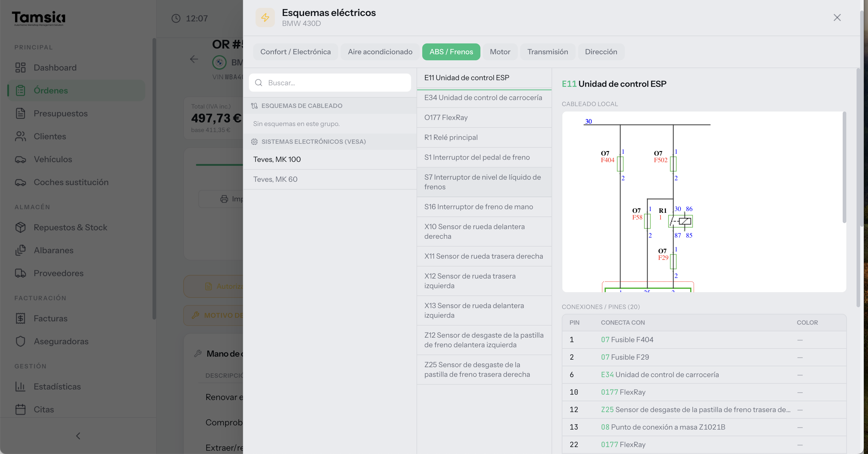Image resolution: width=868 pixels, height=454 pixels.
Task: Open the Z25 sensor de desgaste pin link
Action: pos(696,409)
